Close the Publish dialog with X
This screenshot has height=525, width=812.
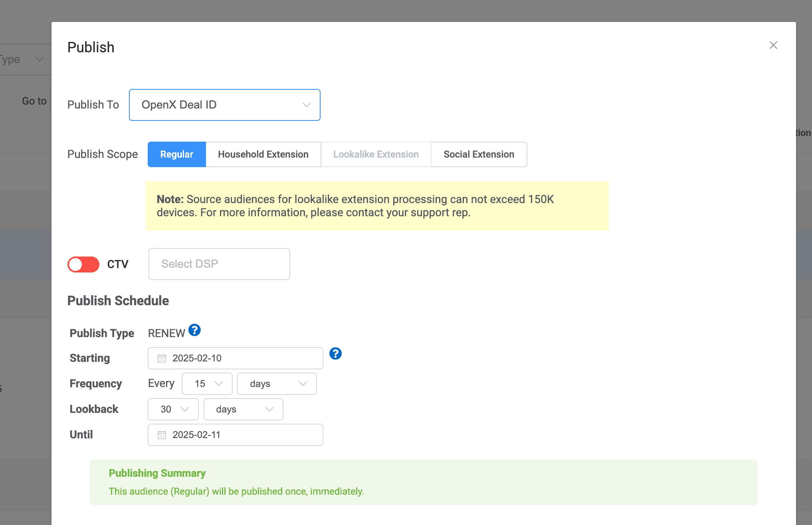pyautogui.click(x=773, y=45)
